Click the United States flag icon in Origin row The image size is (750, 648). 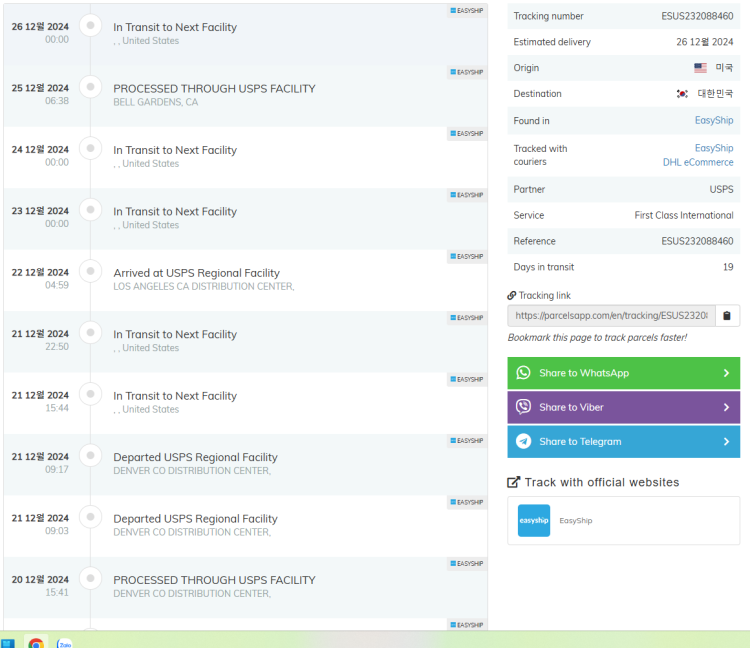point(700,68)
